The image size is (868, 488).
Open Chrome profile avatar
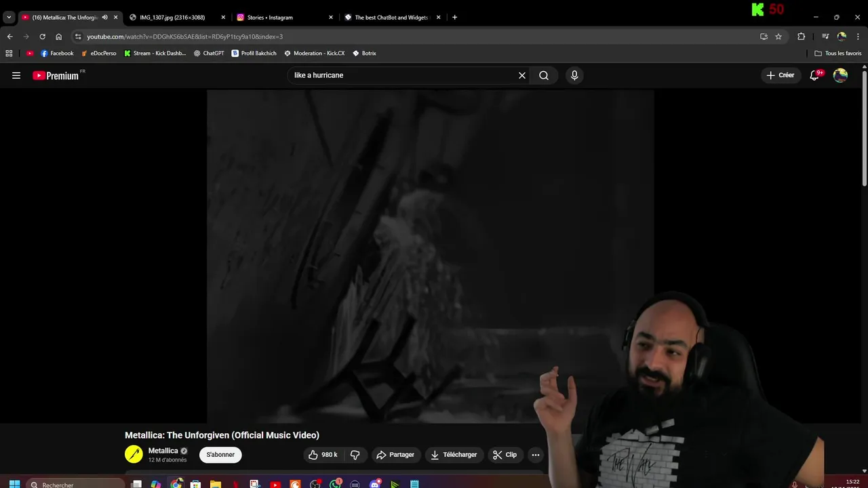[842, 37]
